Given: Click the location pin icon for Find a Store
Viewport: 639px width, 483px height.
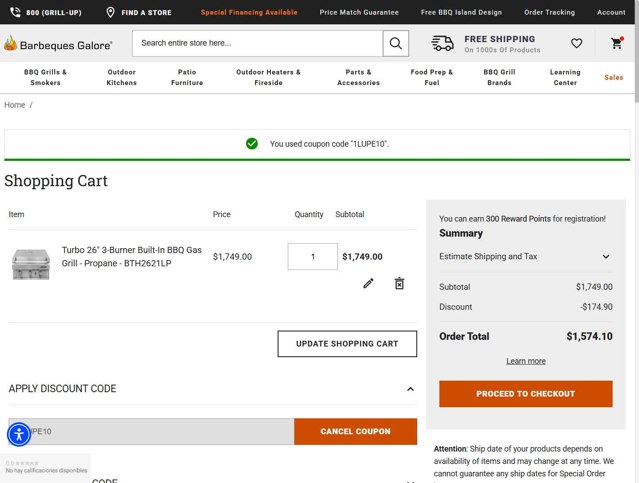Looking at the screenshot, I should (110, 12).
